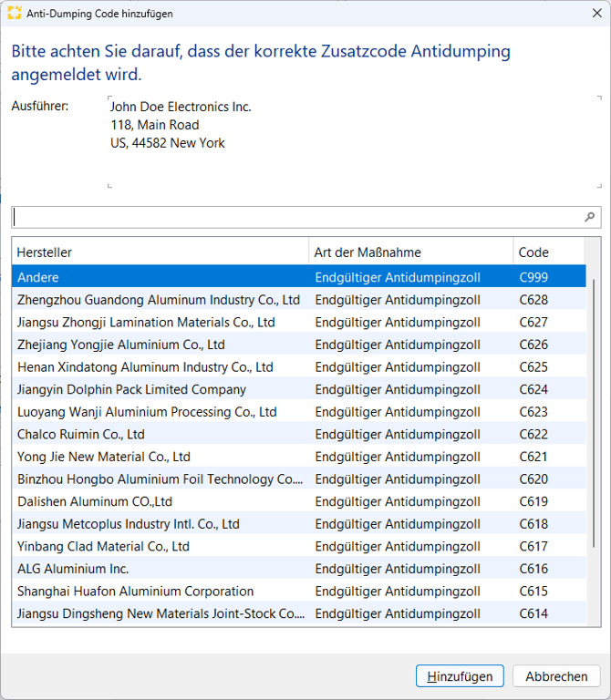
Task: Click code cell C621
Action: [x=533, y=457]
